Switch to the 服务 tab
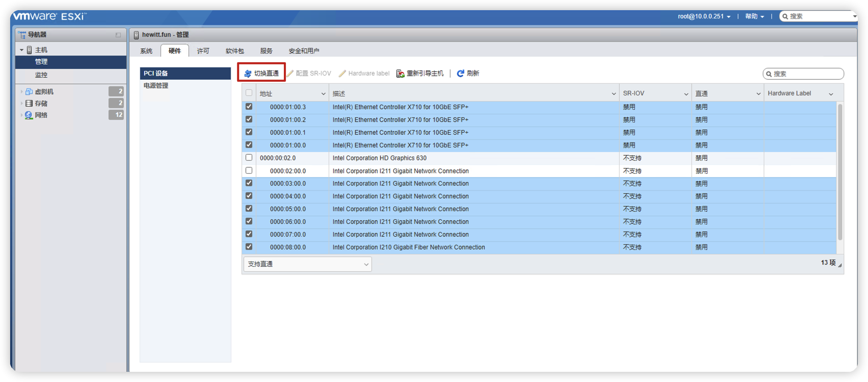Image resolution: width=868 pixels, height=382 pixels. point(266,51)
